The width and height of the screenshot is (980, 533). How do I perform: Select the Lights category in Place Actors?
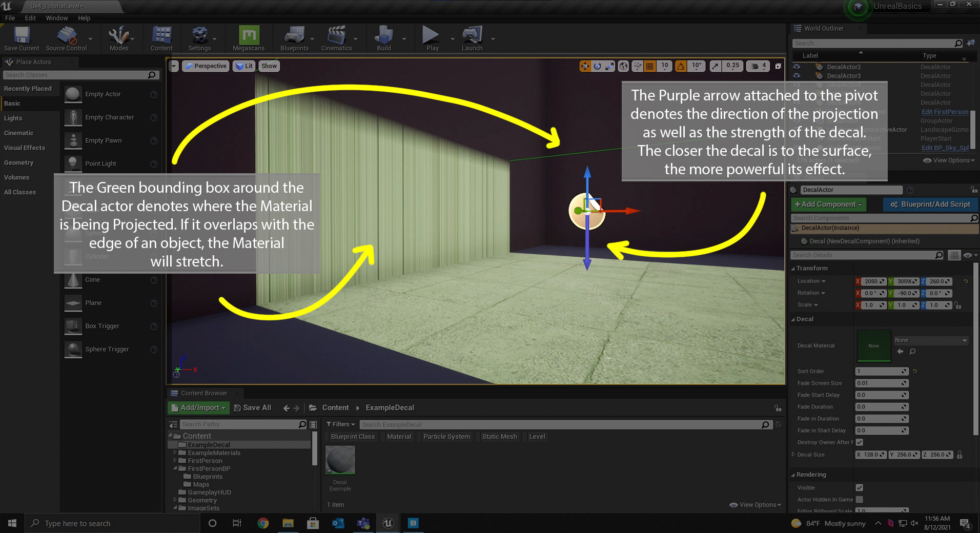13,118
